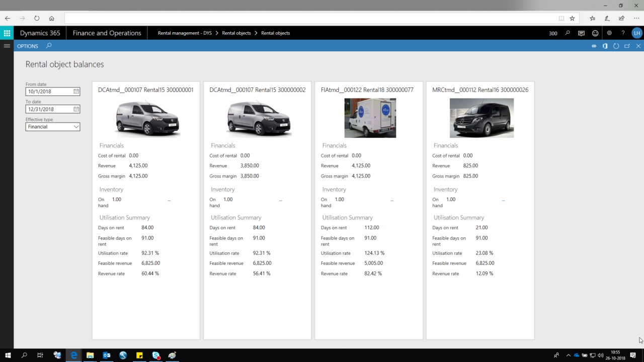Open File Explorer from the taskbar
The width and height of the screenshot is (644, 362).
90,355
